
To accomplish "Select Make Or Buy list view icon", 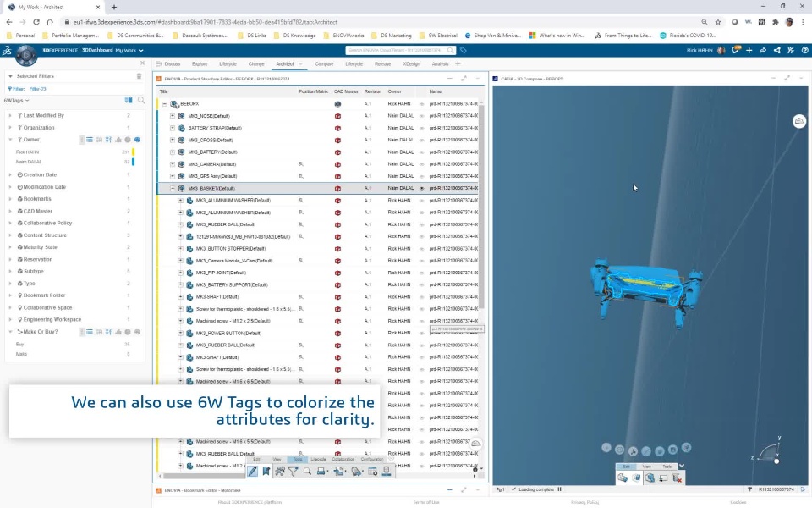I will pos(90,332).
